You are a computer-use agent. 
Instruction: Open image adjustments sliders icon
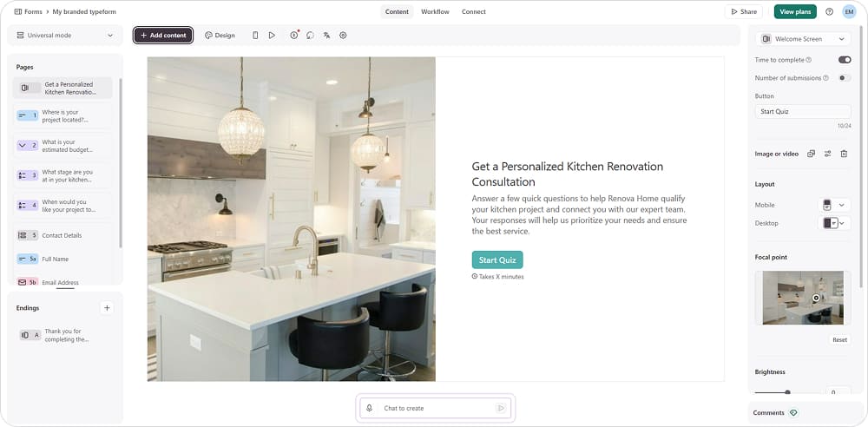pos(827,154)
